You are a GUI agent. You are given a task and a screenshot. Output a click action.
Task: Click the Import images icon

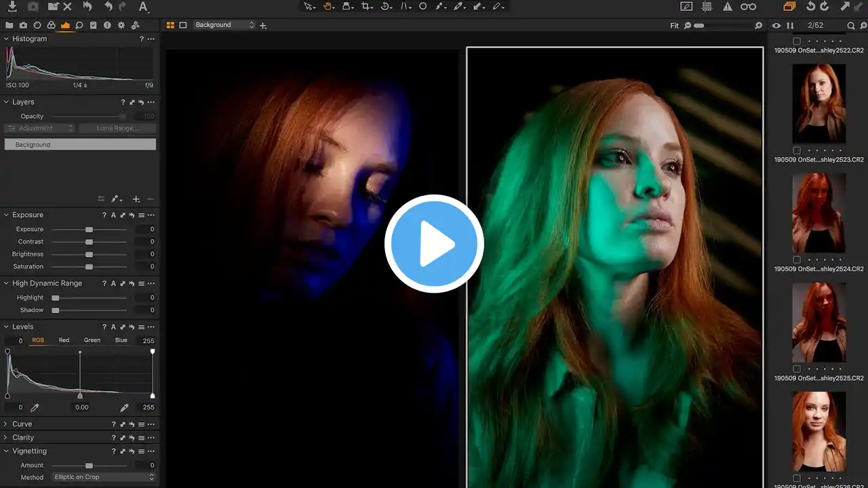tap(12, 7)
